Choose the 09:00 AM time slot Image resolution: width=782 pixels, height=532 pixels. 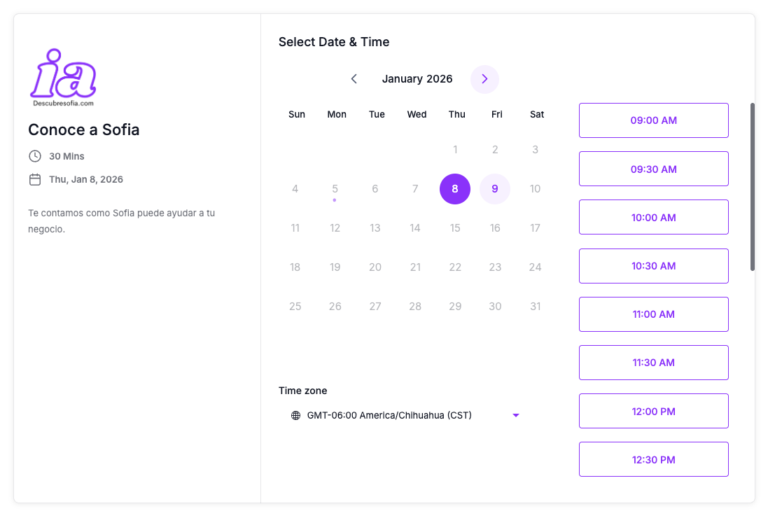(x=653, y=120)
